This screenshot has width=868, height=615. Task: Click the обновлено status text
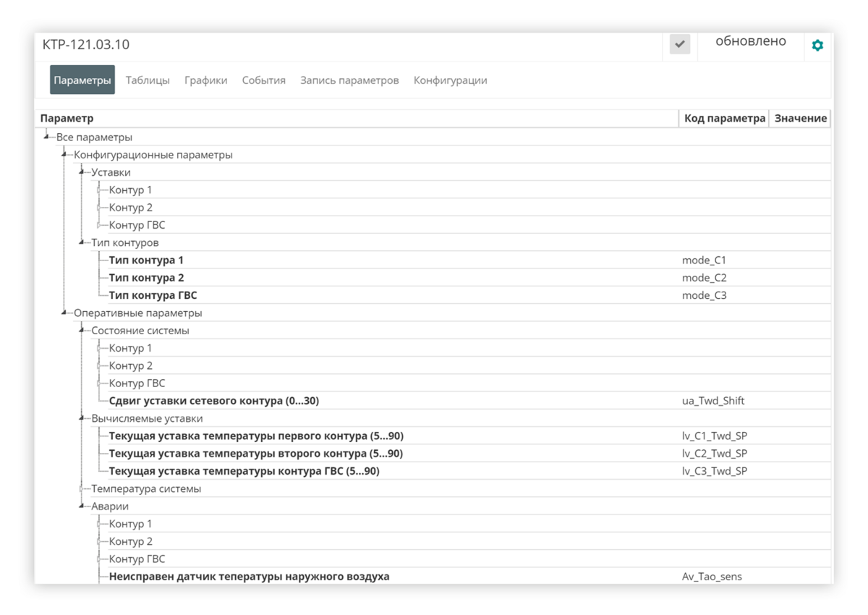751,41
